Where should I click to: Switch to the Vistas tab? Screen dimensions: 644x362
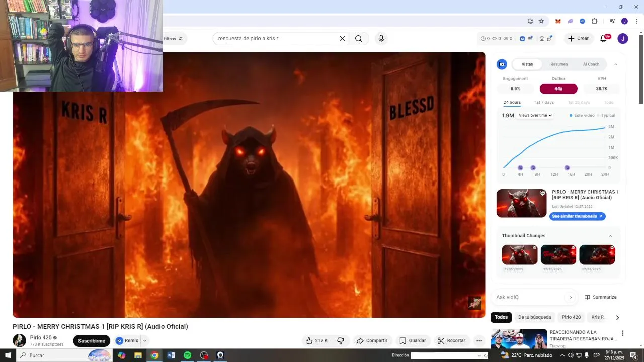(527, 64)
